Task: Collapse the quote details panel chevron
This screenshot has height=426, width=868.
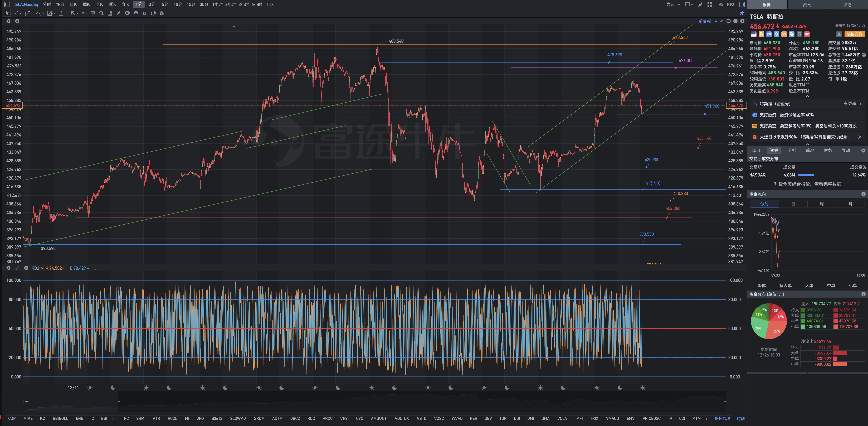Action: pos(807,96)
